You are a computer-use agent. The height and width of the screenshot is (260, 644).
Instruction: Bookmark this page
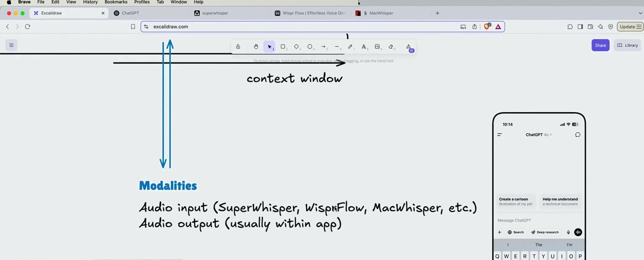tap(133, 26)
